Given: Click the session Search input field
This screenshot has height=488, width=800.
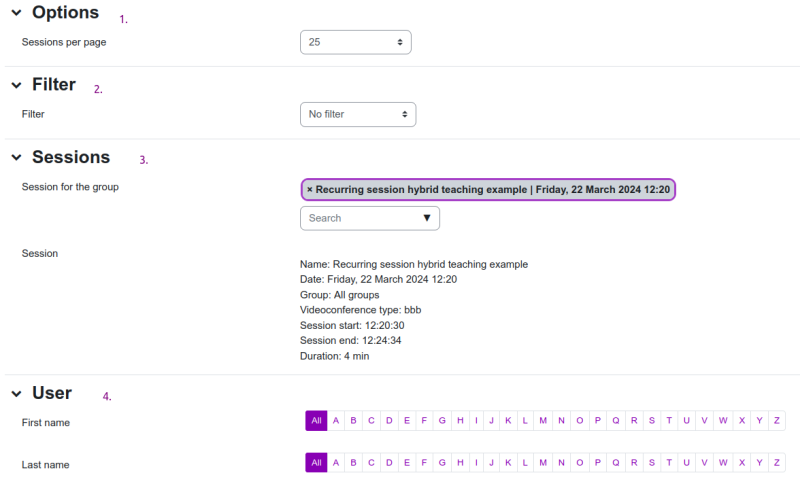Looking at the screenshot, I should coord(360,218).
